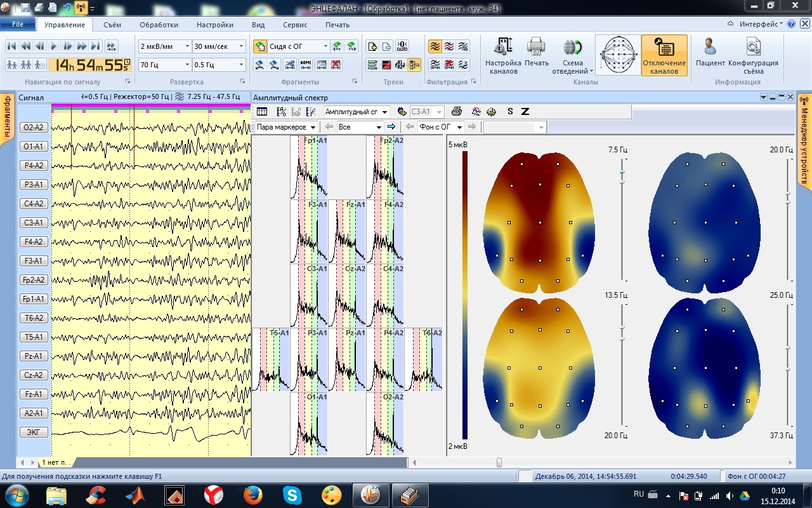Click the time display 14h 54m 55s

point(90,65)
